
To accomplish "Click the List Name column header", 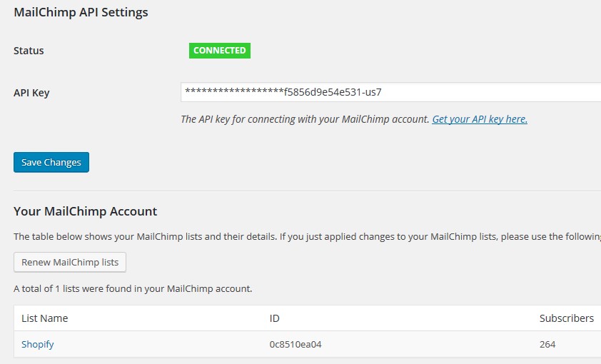I will coord(44,318).
